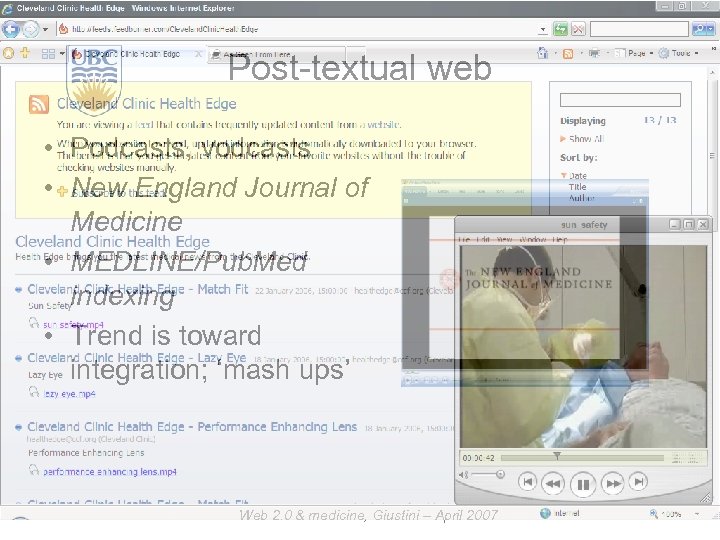Open the recent pages dropdown beside Forward

click(45, 29)
